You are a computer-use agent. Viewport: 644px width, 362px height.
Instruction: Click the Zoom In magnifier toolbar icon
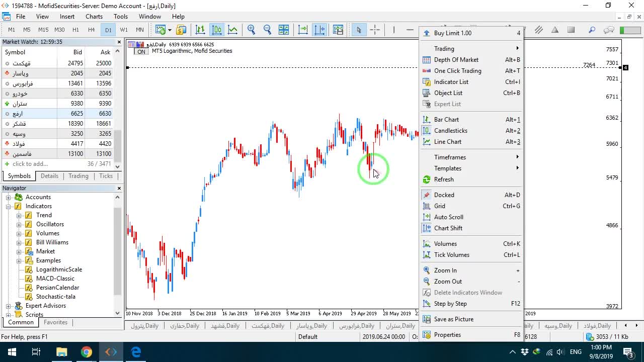click(251, 30)
